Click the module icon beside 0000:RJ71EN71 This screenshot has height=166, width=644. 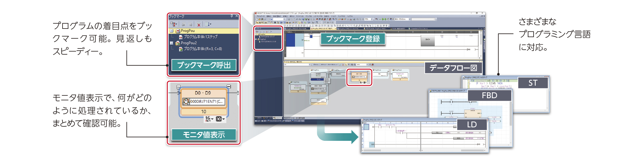[186, 102]
